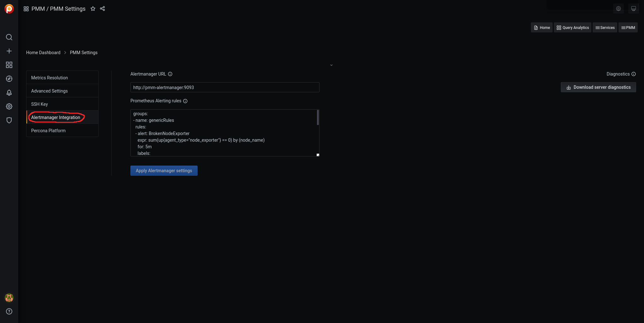Click into the Alertmanager URL input field
This screenshot has width=644, height=323.
[225, 88]
